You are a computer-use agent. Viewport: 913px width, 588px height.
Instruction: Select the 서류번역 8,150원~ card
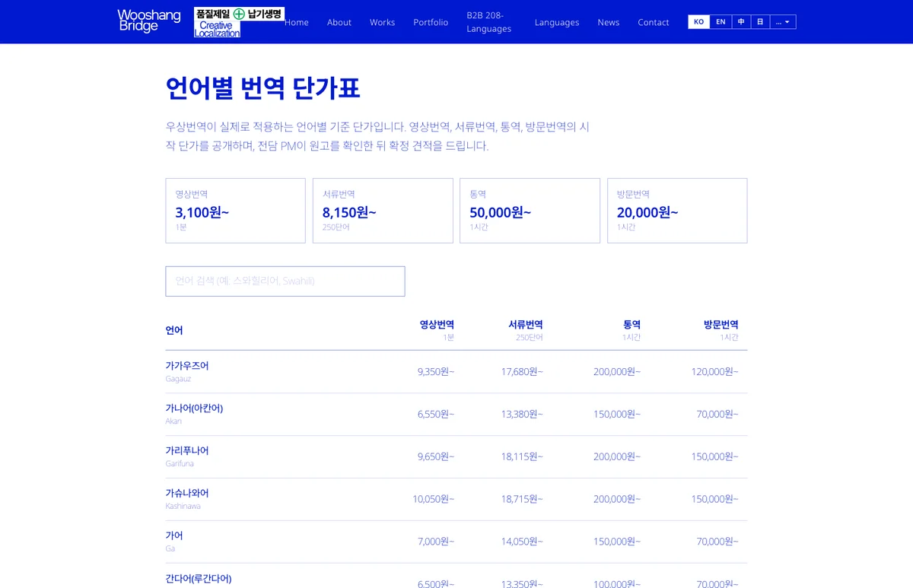(383, 211)
